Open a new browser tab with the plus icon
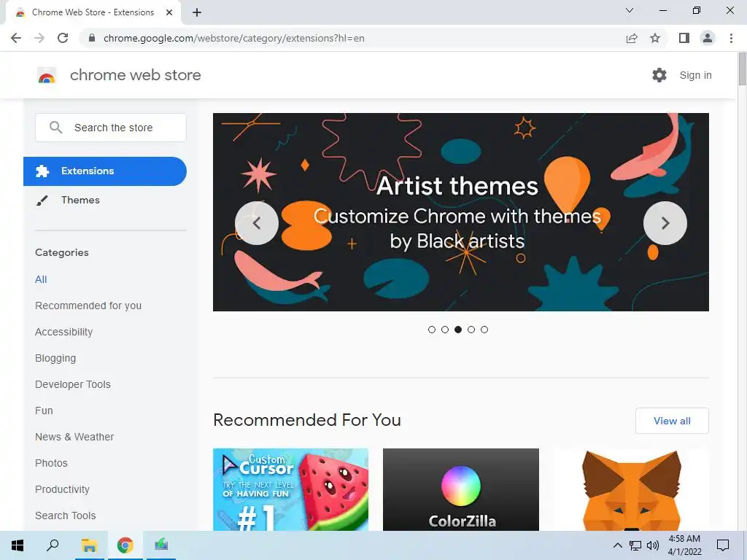 coord(197,12)
